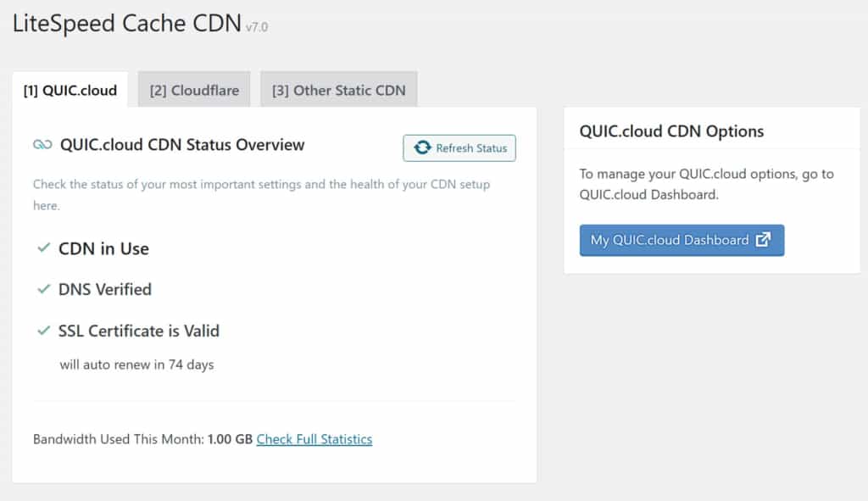Click the v7.0 version label
Image resolution: width=868 pixels, height=501 pixels.
click(256, 26)
